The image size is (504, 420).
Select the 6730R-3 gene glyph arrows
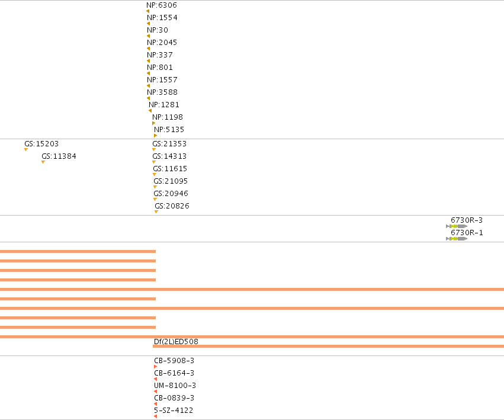pos(457,226)
